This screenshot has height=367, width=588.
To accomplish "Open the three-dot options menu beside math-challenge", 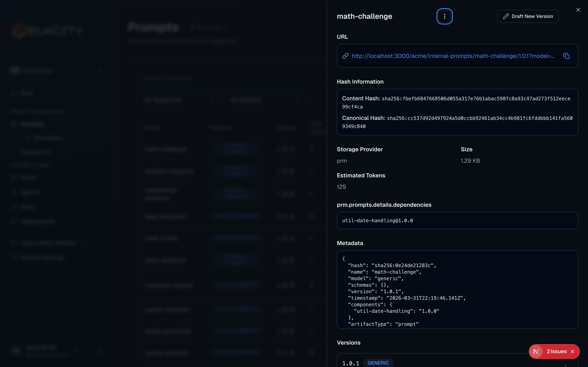I will [x=444, y=16].
